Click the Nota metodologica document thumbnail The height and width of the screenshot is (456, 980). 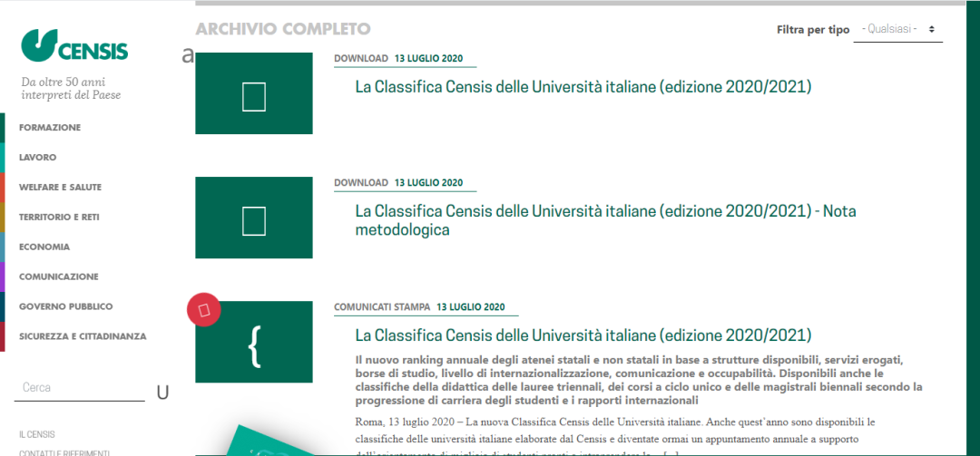point(254,218)
